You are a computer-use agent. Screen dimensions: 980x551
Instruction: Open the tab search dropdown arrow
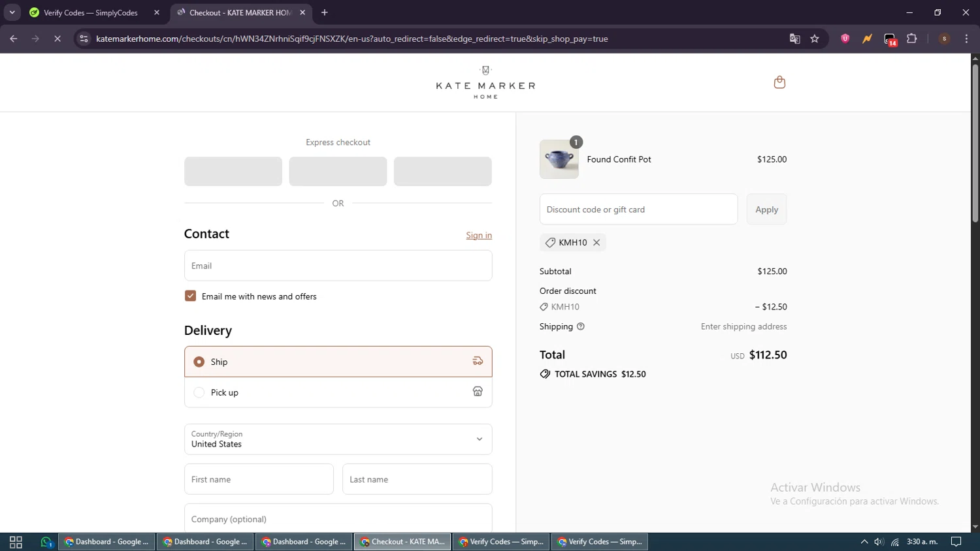(x=12, y=12)
